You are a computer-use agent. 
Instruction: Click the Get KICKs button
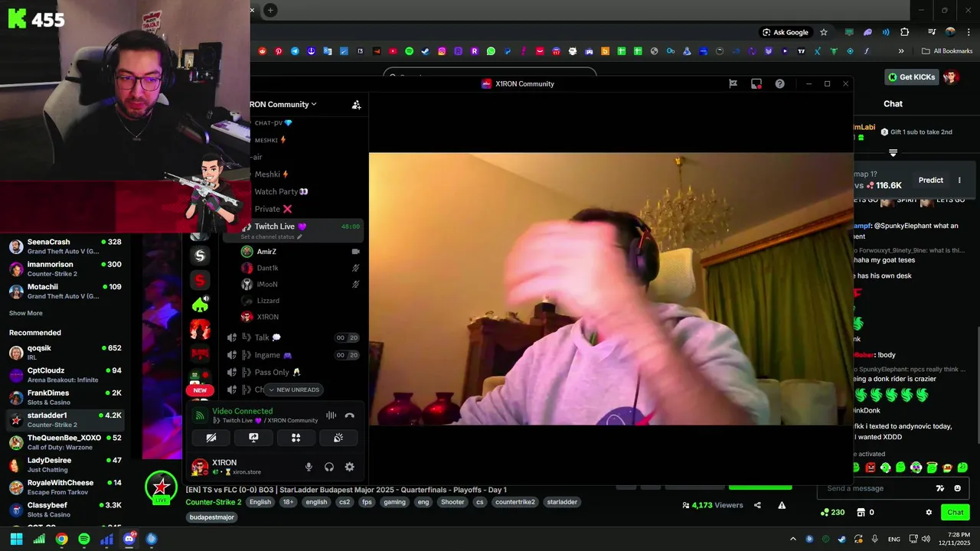pos(911,77)
